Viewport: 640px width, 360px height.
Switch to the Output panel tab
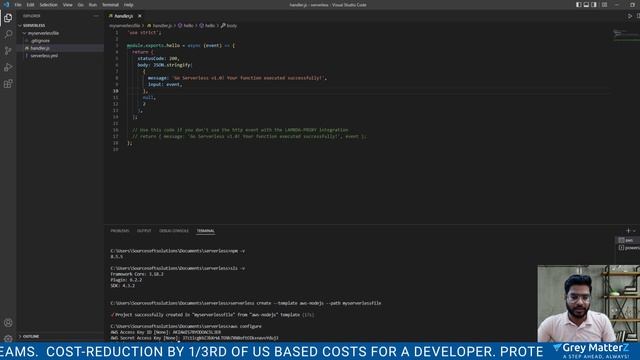click(x=144, y=231)
